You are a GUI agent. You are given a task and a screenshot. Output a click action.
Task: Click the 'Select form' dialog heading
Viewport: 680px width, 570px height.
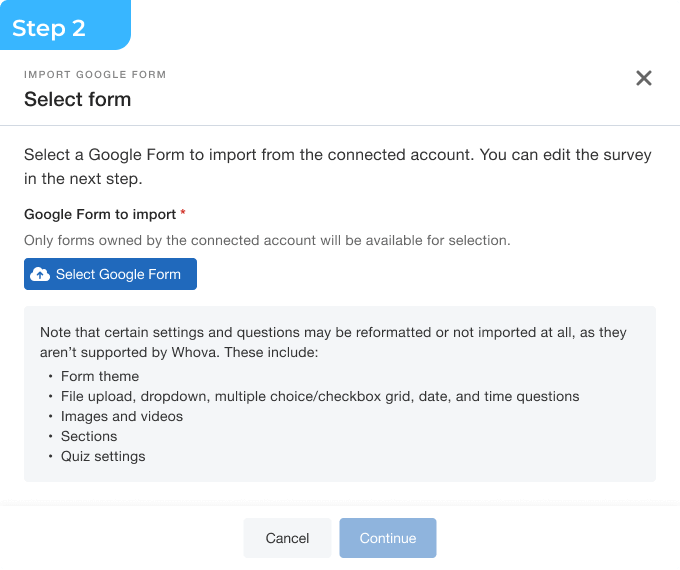point(77,99)
